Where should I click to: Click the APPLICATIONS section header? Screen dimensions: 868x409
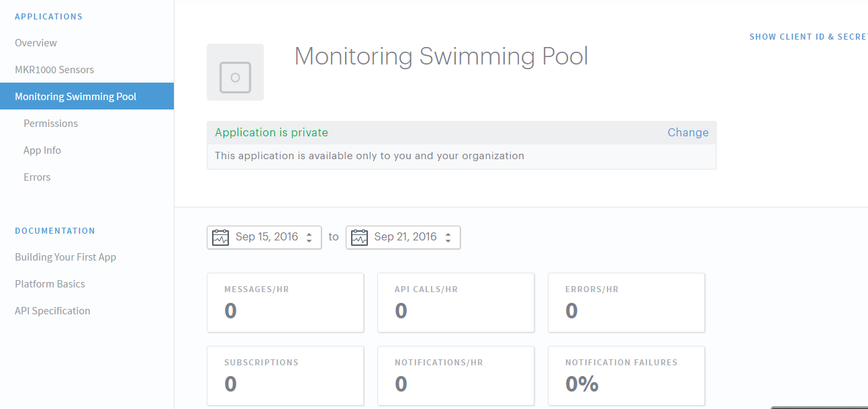point(48,16)
